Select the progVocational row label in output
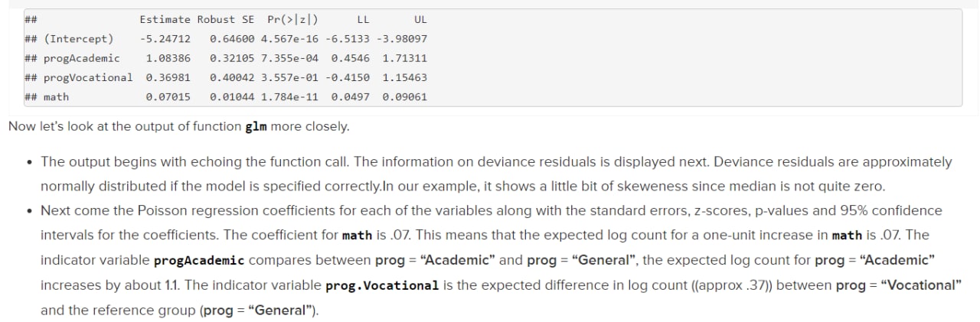 pyautogui.click(x=88, y=77)
